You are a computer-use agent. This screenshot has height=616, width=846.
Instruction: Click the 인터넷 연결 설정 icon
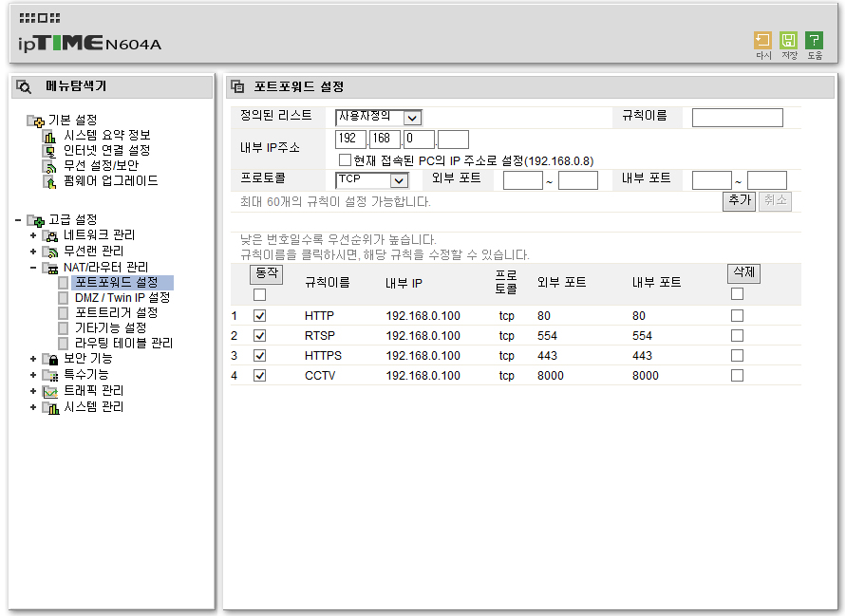tap(49, 152)
